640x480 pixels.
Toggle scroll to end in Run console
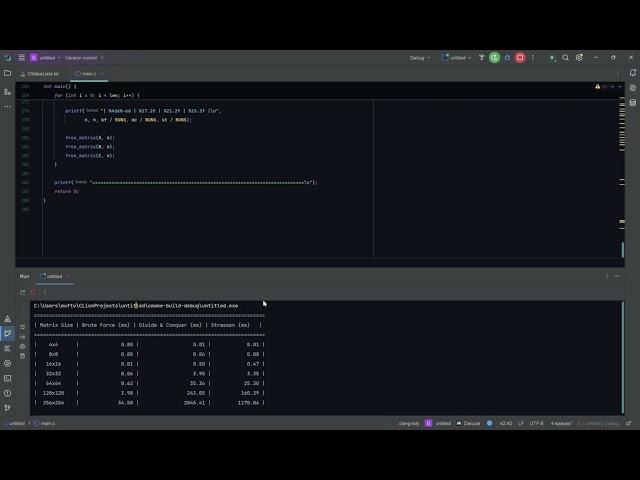22,336
